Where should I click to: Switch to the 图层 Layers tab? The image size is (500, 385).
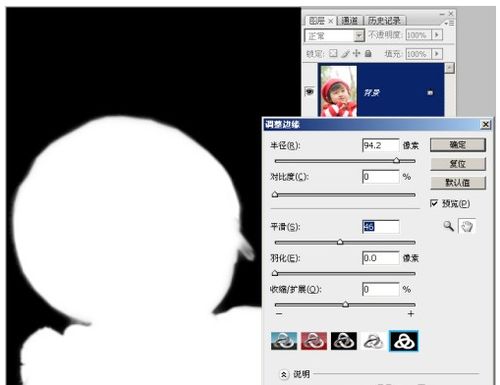pos(317,21)
